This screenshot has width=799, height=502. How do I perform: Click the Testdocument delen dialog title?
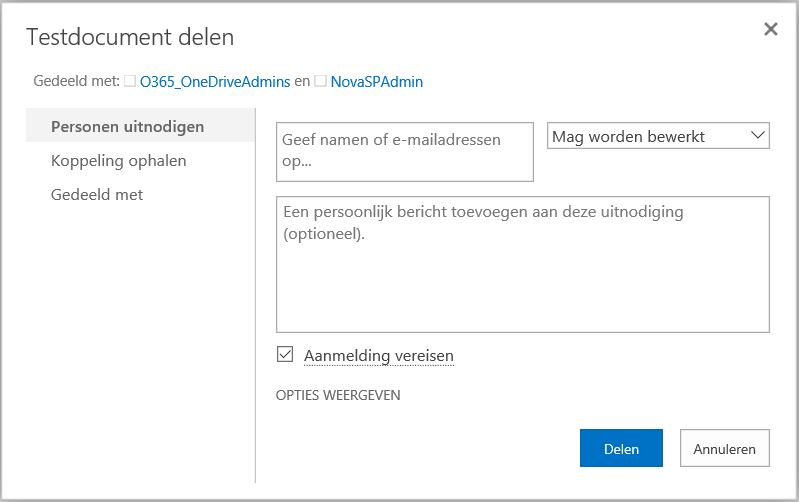click(130, 37)
